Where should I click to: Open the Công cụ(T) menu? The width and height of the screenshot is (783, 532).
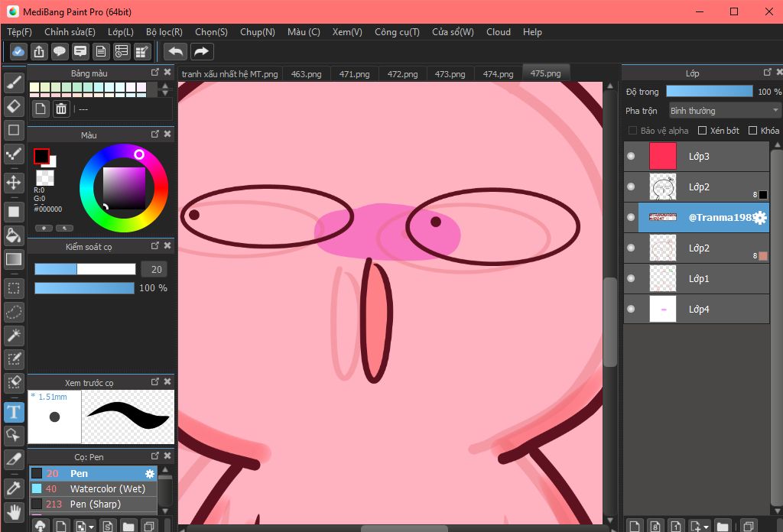[x=397, y=32]
